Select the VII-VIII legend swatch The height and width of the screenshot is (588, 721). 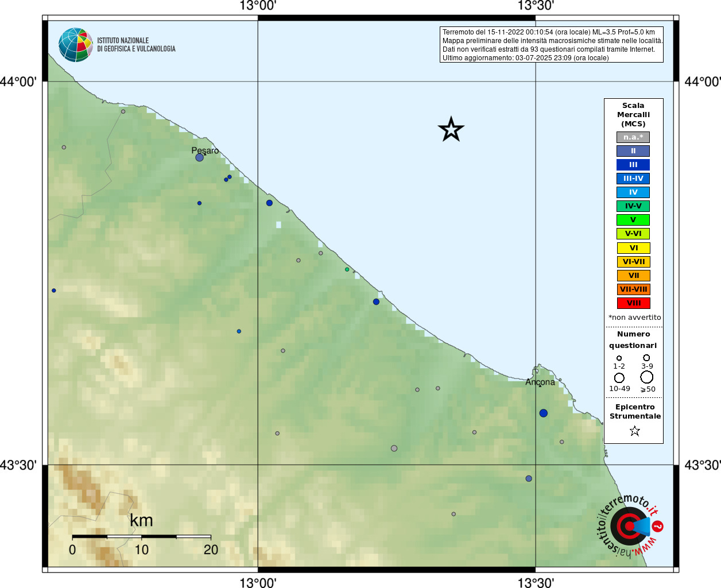(x=633, y=289)
